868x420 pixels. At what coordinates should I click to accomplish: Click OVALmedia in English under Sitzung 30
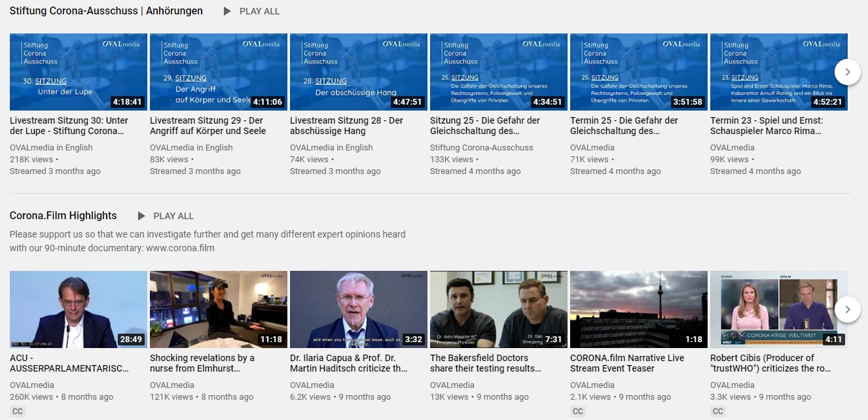pyautogui.click(x=51, y=148)
